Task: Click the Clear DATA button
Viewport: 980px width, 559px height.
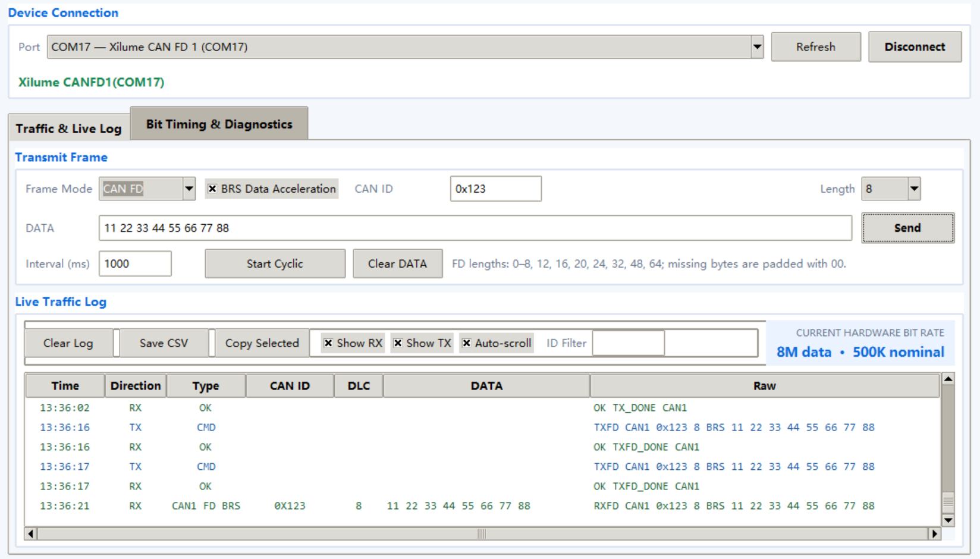Action: pos(397,263)
